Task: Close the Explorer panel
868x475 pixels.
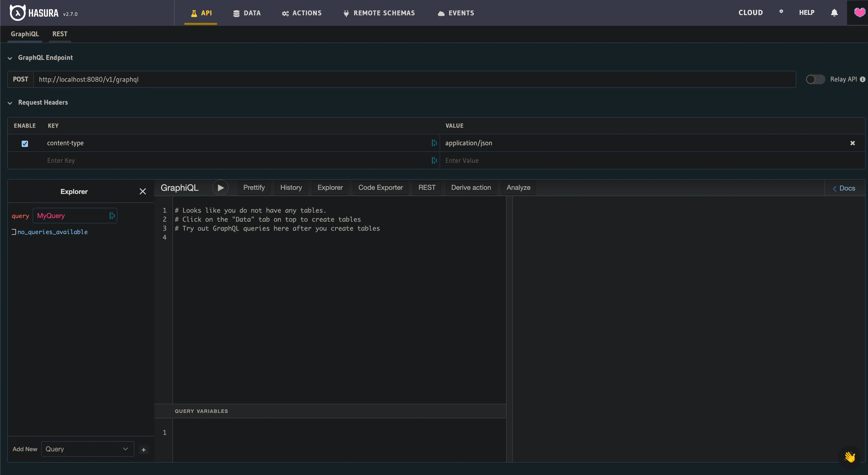Action: click(143, 191)
